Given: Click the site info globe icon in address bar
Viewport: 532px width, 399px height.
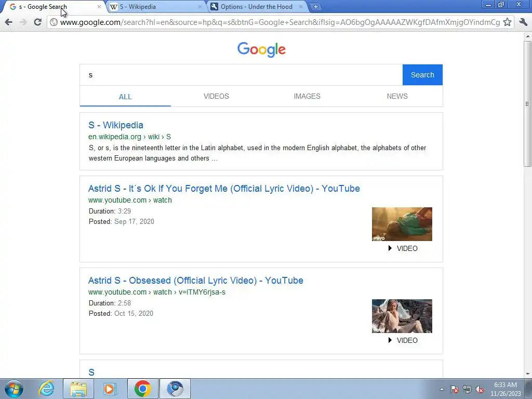Looking at the screenshot, I should [54, 22].
